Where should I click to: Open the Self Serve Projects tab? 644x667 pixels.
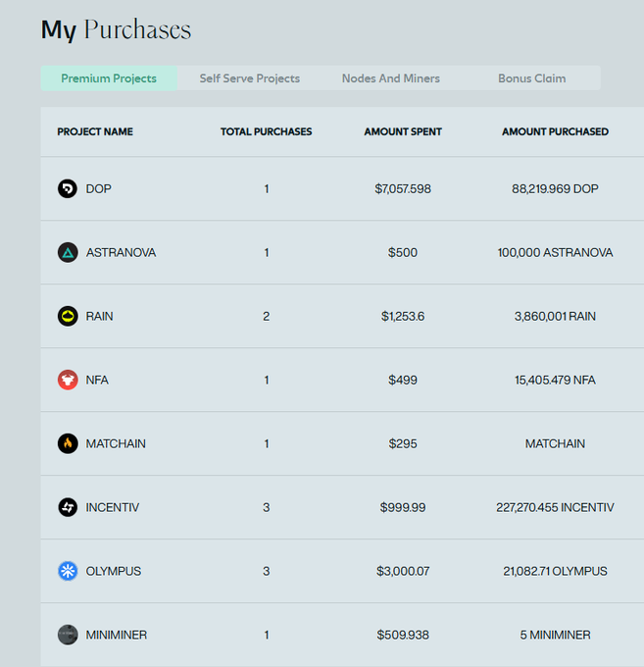pyautogui.click(x=250, y=78)
